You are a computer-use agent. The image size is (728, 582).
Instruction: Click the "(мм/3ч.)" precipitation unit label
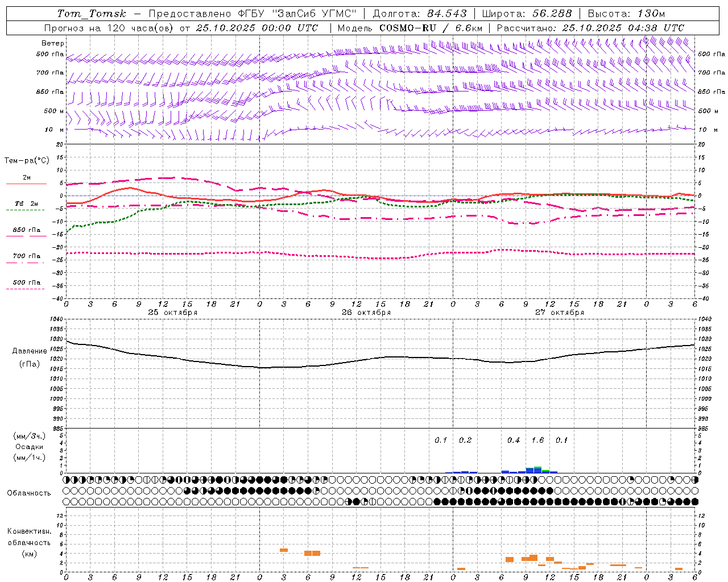coord(30,436)
